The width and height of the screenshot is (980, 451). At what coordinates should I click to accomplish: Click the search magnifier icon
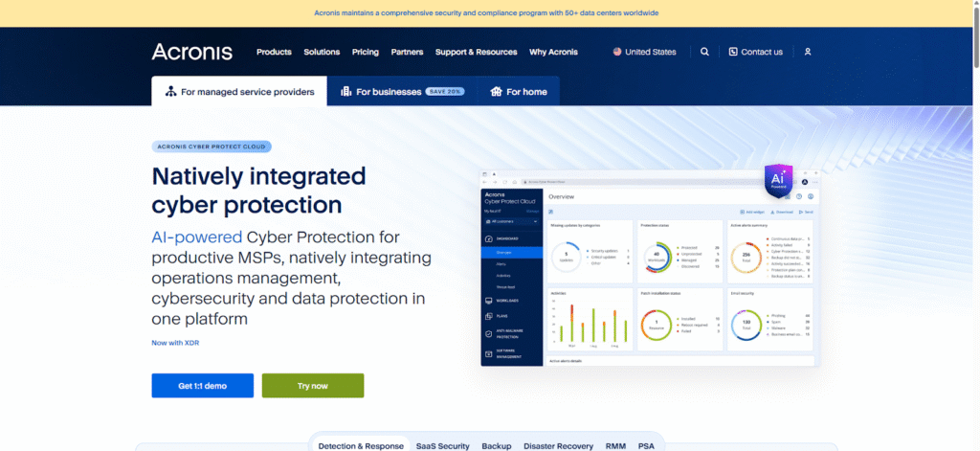click(704, 52)
